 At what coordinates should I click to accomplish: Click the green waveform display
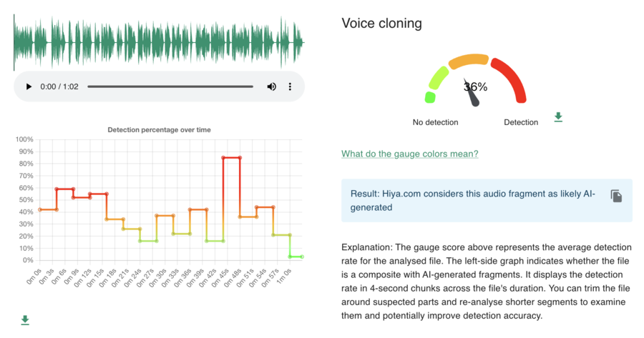pos(159,43)
